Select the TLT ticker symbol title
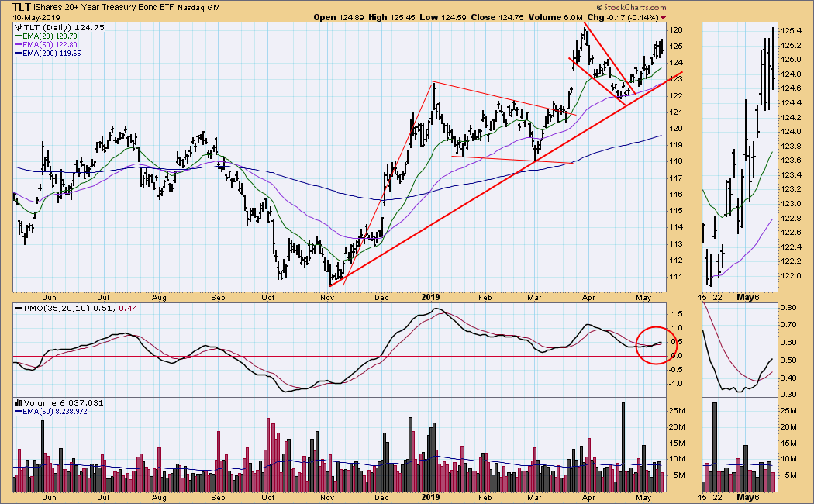The height and width of the screenshot is (504, 814). coord(22,7)
